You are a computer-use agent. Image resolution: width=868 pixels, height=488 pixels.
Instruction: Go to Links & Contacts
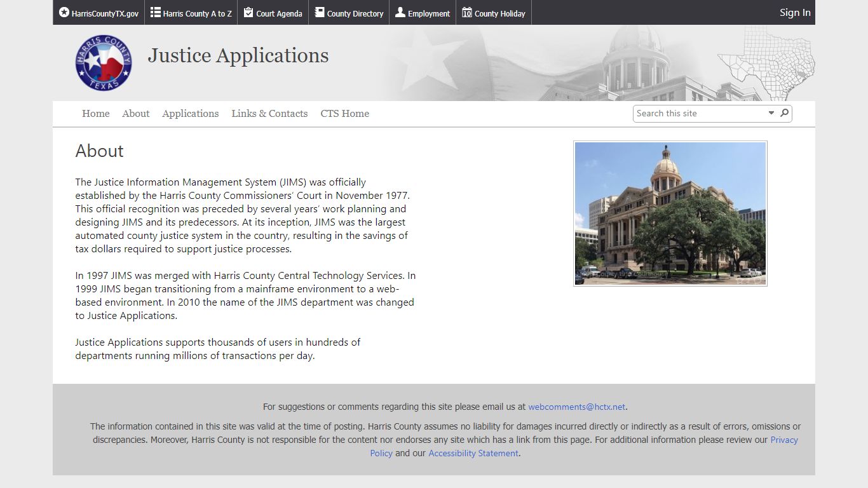269,114
